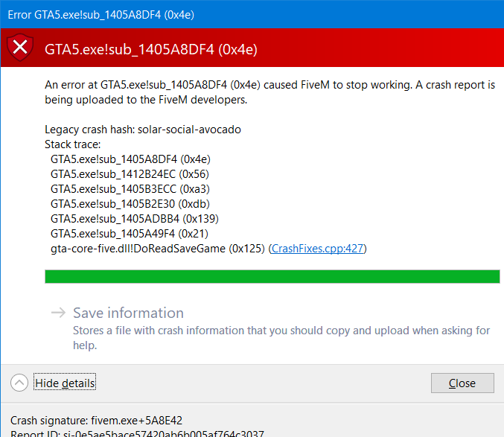The height and width of the screenshot is (437, 504).
Task: Close the FiveM error dialog
Action: [462, 383]
